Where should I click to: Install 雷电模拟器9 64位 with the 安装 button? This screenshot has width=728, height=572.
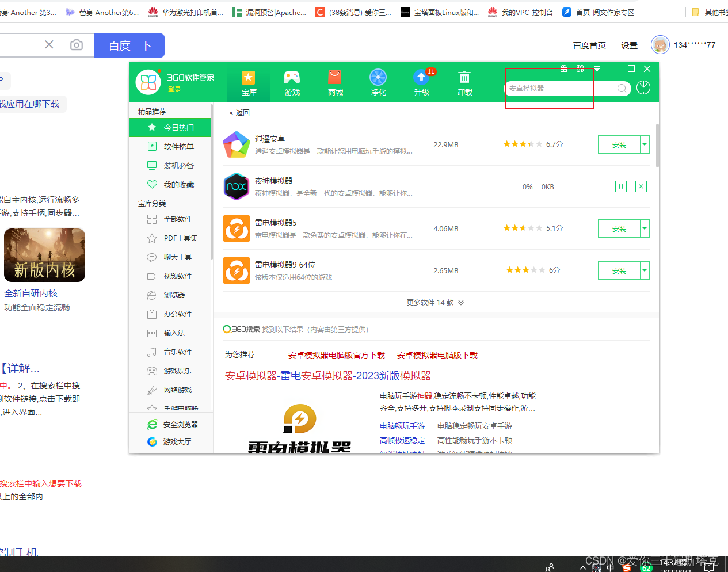619,270
